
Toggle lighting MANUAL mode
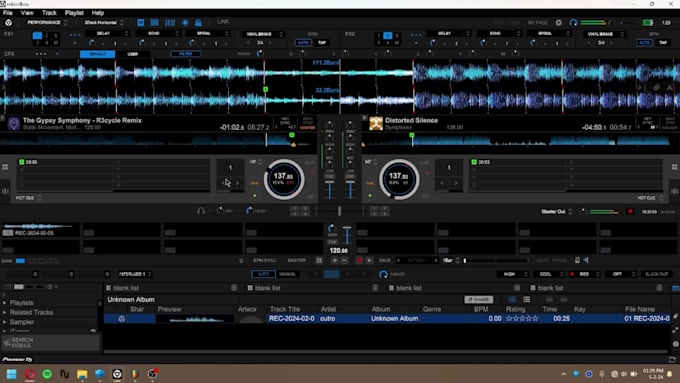pos(288,274)
